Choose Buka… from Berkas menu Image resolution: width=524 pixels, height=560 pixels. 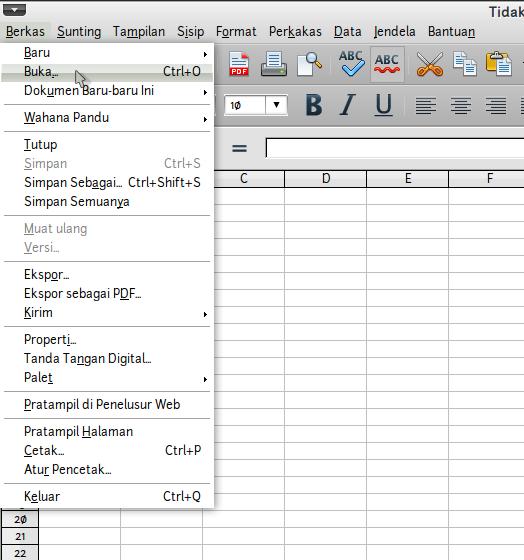pyautogui.click(x=107, y=72)
